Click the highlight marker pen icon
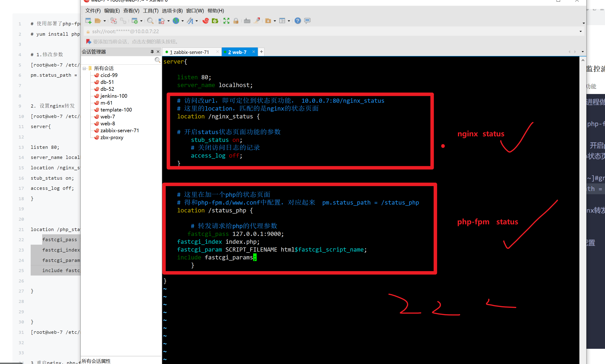 point(257,21)
